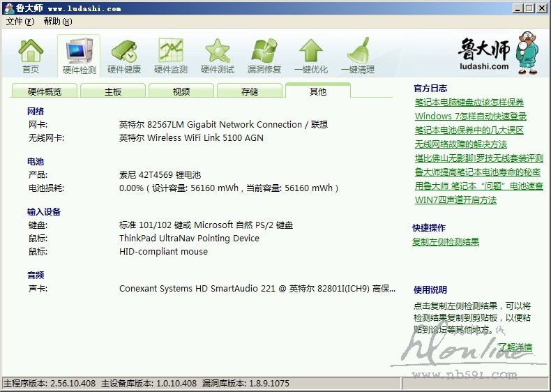551x392 pixels.
Task: Click the 鲁大师 ludashi.com logo
Action: 498,54
